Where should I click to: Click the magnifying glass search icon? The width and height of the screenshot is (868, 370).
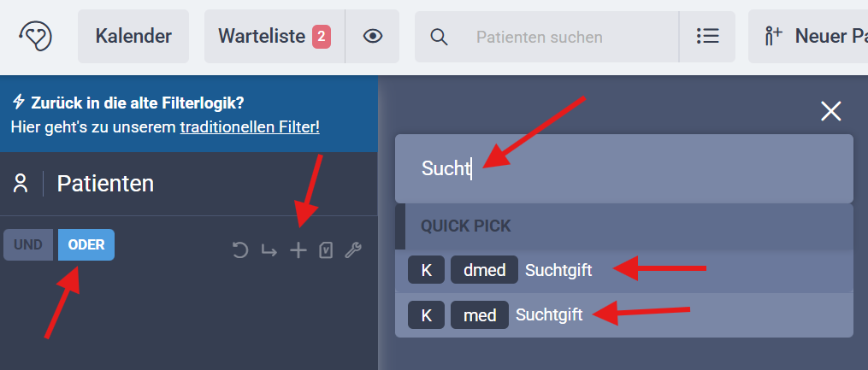439,37
